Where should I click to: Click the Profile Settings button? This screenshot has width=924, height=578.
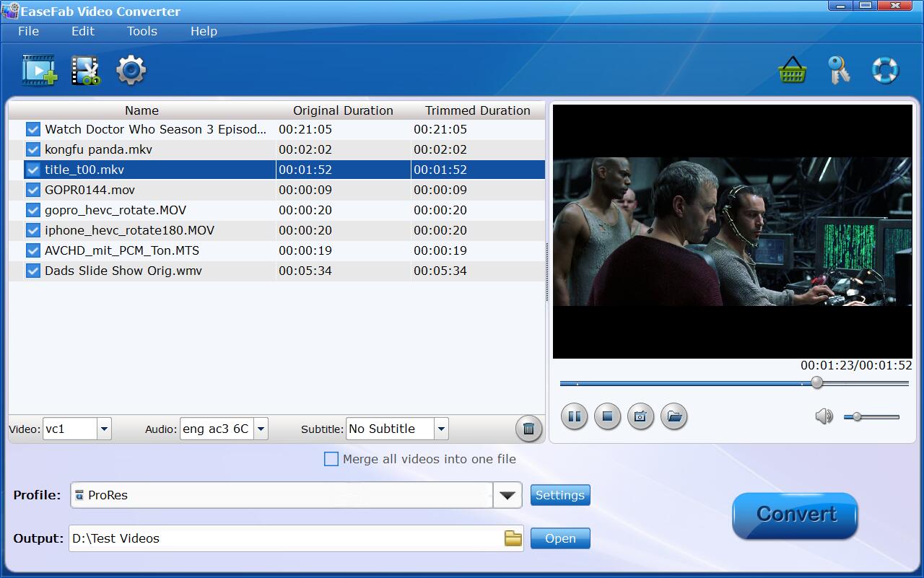(x=560, y=495)
